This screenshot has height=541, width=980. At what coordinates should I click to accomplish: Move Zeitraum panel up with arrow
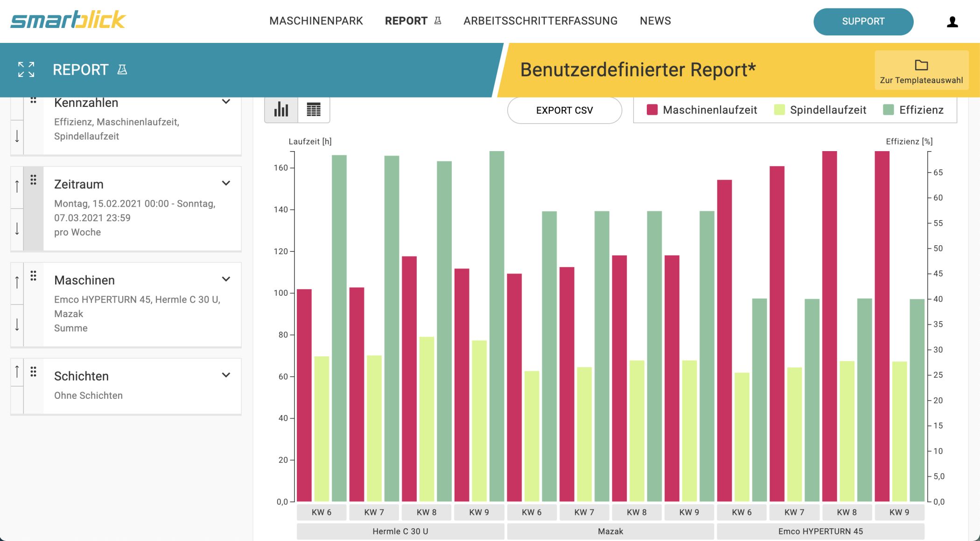click(17, 187)
